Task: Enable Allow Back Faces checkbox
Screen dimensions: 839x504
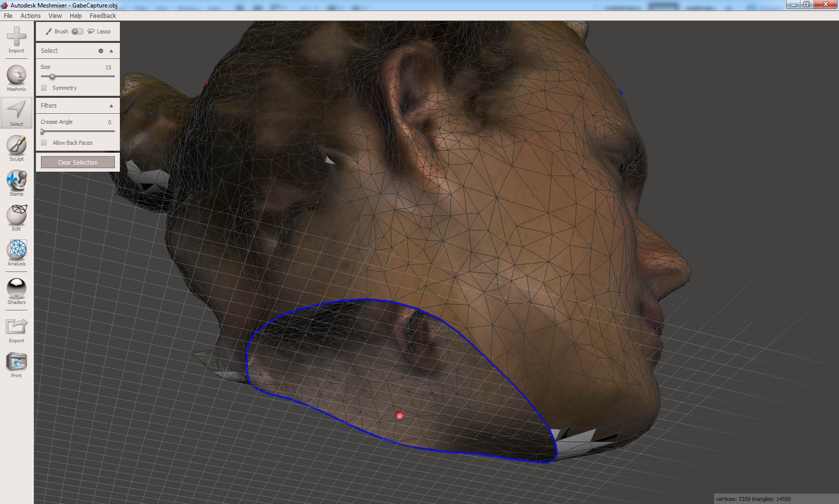Action: click(x=44, y=143)
